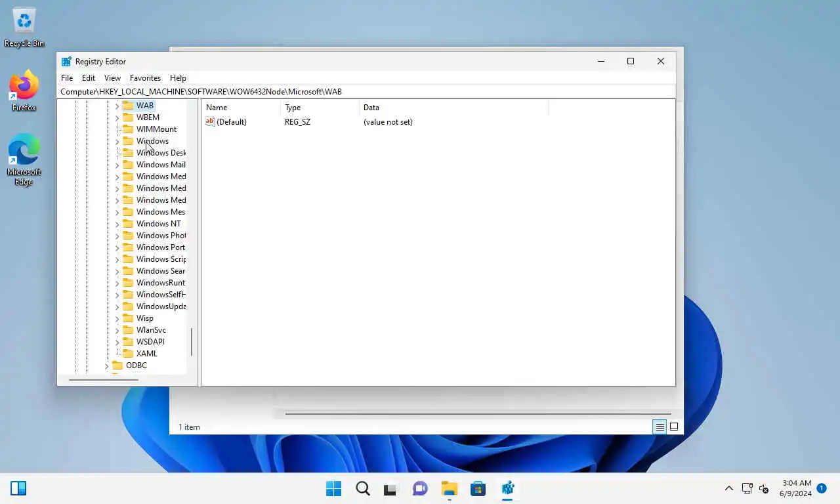Select the Windows Mes tree key
This screenshot has width=840, height=504.
(x=161, y=212)
